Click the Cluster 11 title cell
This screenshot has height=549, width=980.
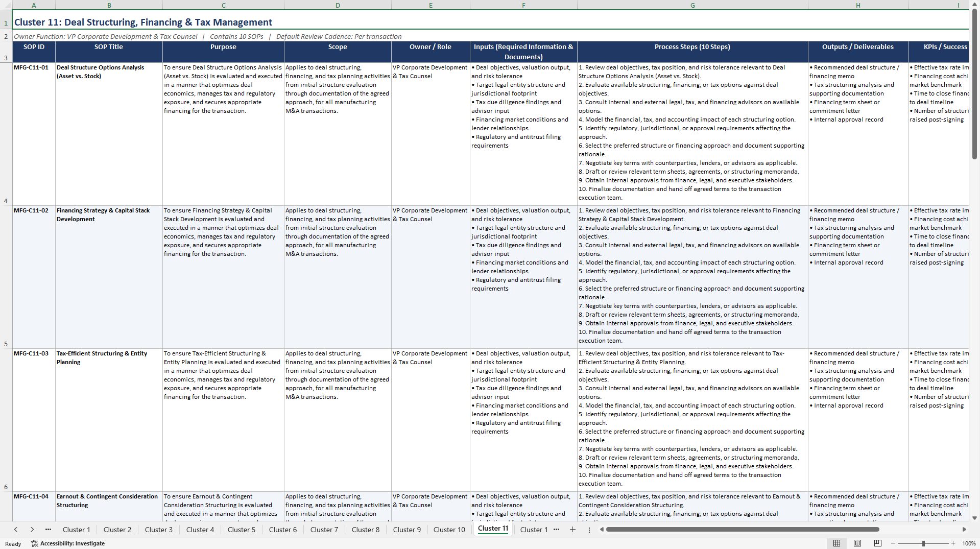click(x=490, y=20)
